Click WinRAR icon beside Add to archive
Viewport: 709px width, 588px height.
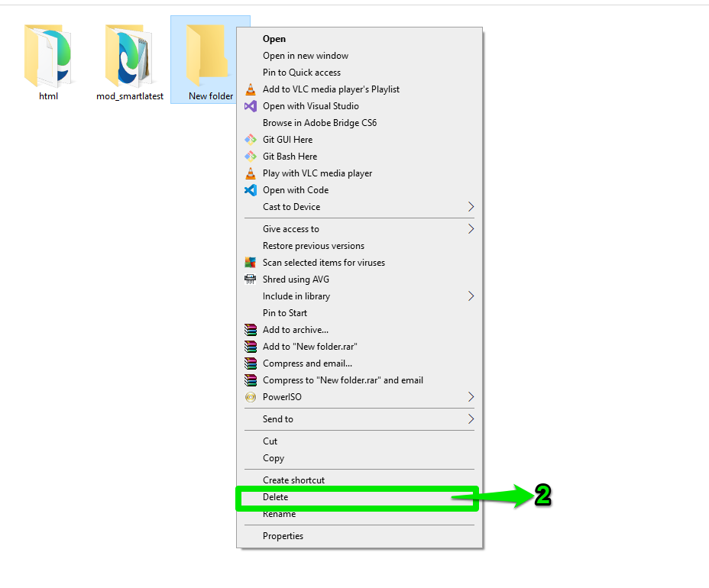click(x=250, y=330)
